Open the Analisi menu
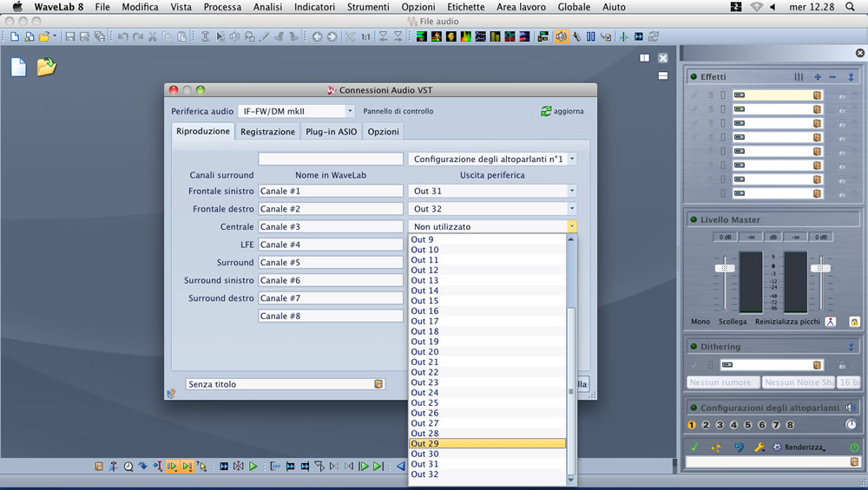868x490 pixels. pos(267,7)
